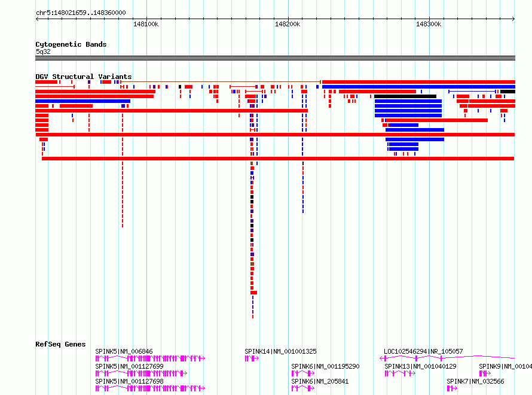Select the small black variant bar at top right
Screen dimensions: 532x395
[507, 92]
